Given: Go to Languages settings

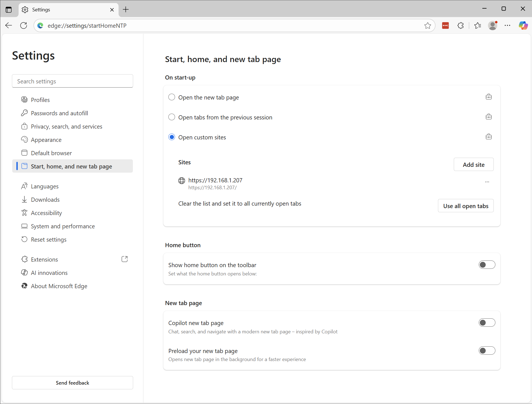Looking at the screenshot, I should [x=72, y=186].
